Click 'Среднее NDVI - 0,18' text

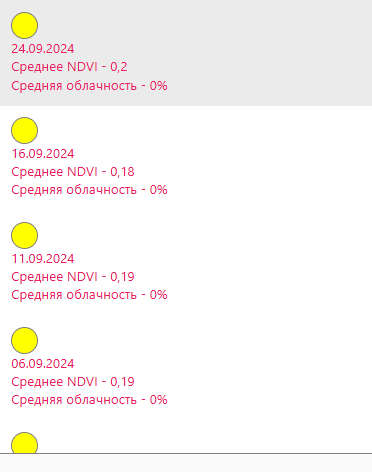(x=73, y=172)
